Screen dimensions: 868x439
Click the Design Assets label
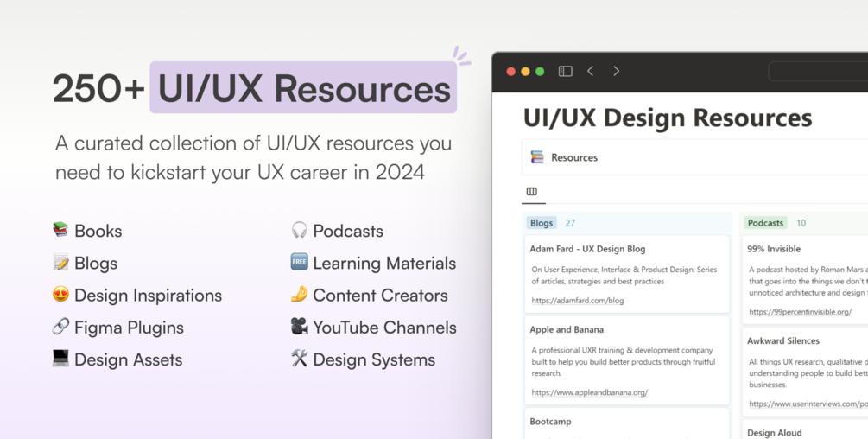tap(129, 359)
